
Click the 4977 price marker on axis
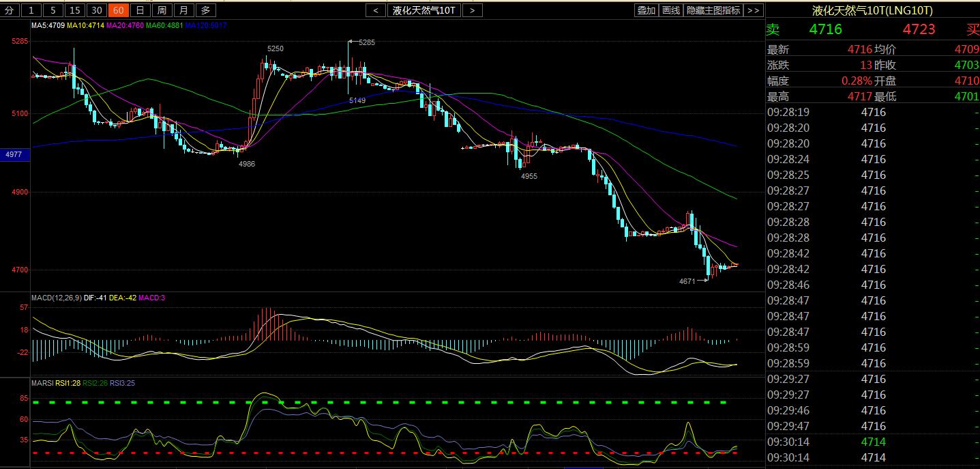coord(14,155)
